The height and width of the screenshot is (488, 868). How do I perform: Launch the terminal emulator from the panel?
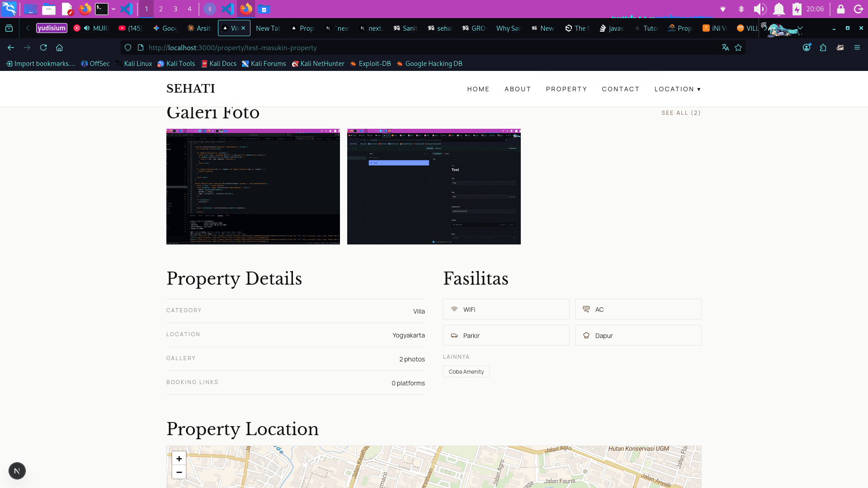click(x=102, y=9)
